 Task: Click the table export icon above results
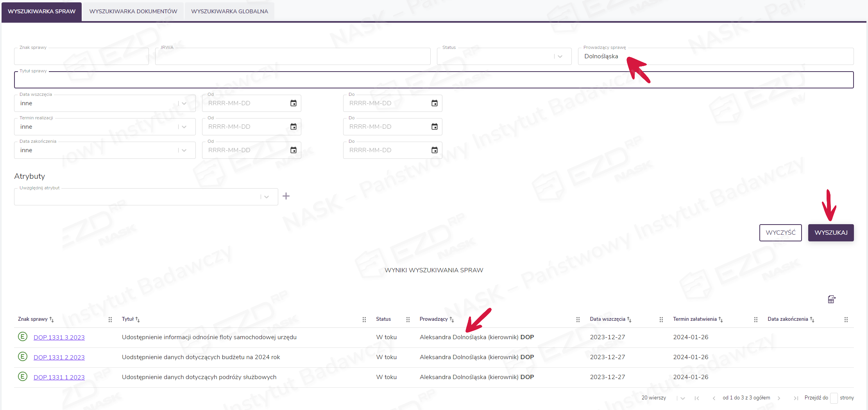[x=831, y=299]
